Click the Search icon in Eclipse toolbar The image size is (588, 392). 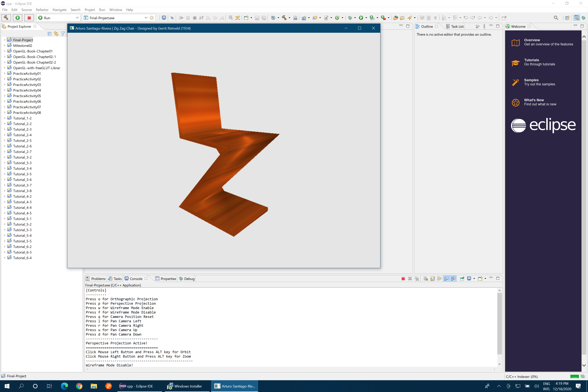coord(556,17)
